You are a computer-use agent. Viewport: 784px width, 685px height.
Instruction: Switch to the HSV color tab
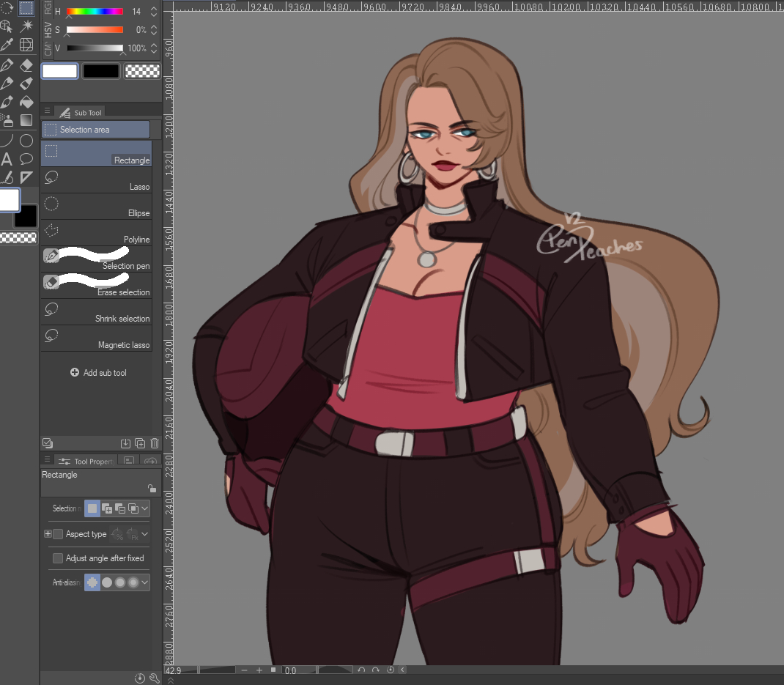(x=48, y=30)
